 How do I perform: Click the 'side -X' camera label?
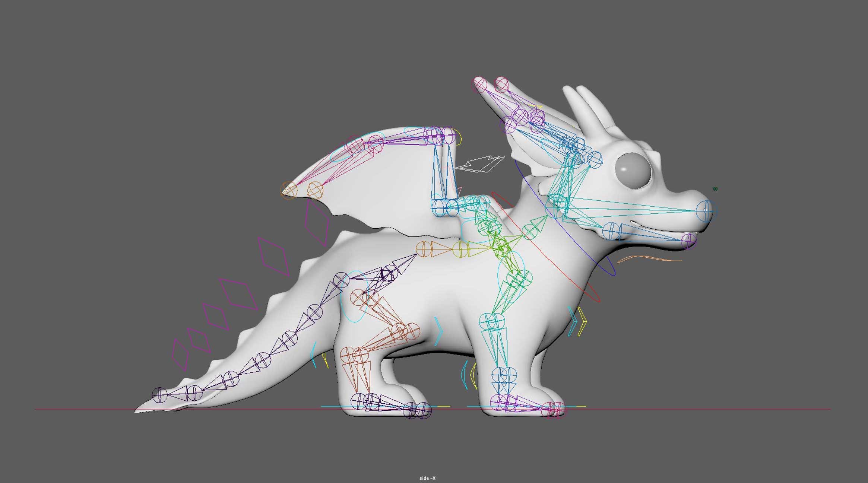point(427,478)
